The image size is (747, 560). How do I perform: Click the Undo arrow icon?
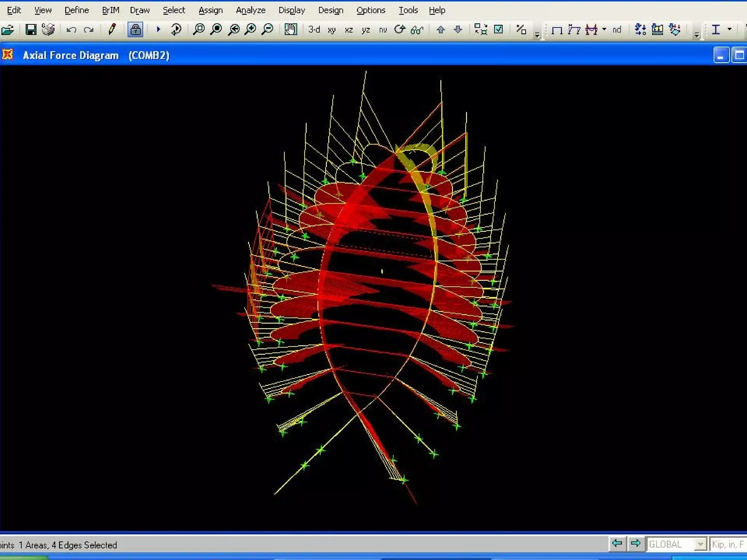[x=71, y=30]
